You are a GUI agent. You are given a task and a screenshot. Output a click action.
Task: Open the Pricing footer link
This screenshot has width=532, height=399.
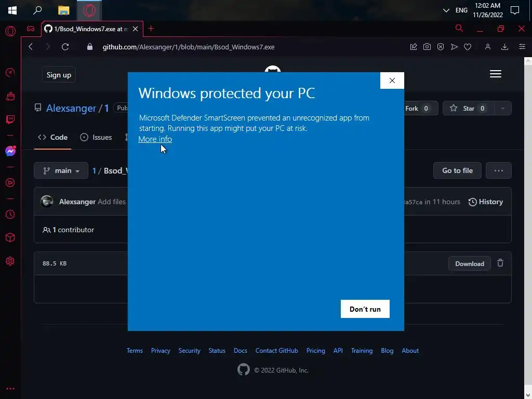pyautogui.click(x=315, y=351)
